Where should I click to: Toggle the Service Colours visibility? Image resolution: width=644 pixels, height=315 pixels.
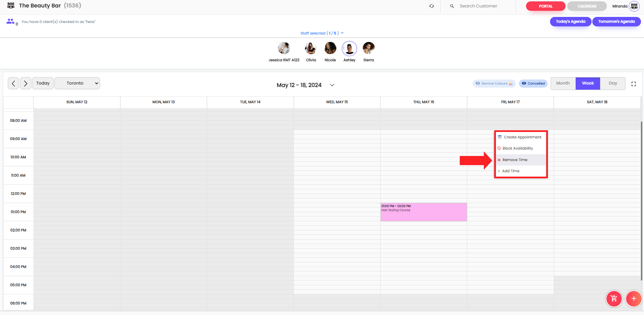(494, 84)
